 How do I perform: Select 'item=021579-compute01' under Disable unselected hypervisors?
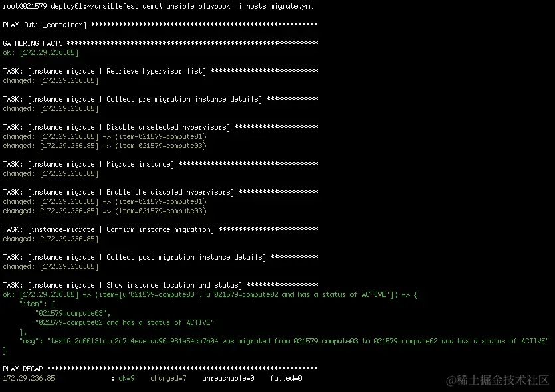point(161,137)
